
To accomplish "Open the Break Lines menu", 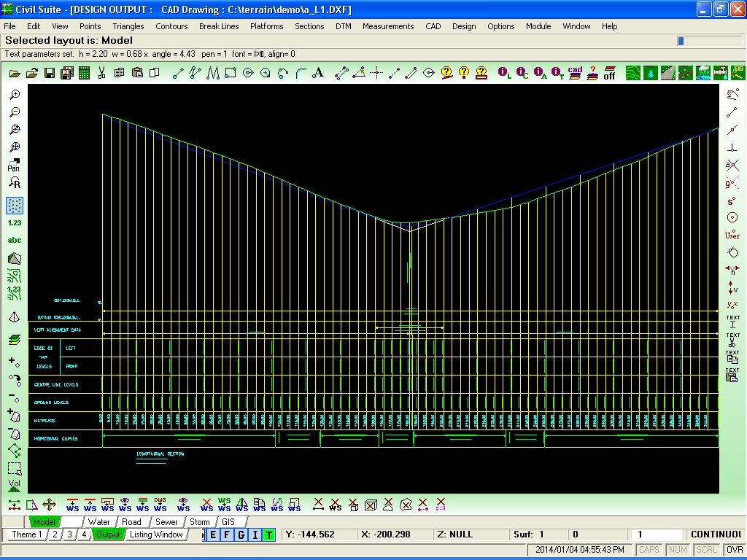I will tap(219, 26).
